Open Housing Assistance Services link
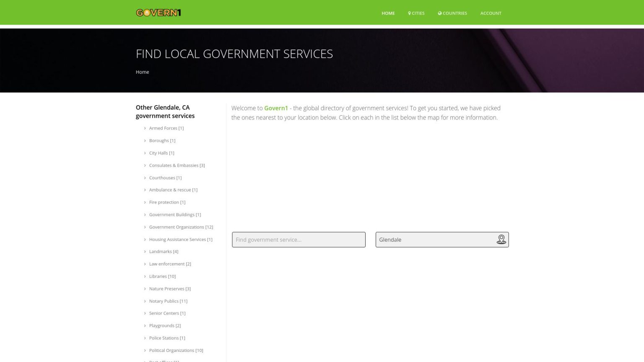 pyautogui.click(x=180, y=240)
